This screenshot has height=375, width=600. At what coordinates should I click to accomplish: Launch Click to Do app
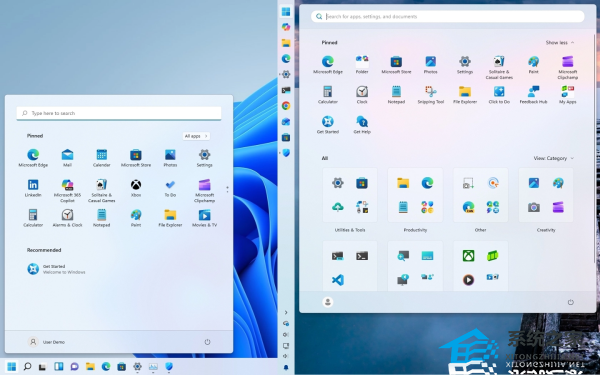(499, 95)
